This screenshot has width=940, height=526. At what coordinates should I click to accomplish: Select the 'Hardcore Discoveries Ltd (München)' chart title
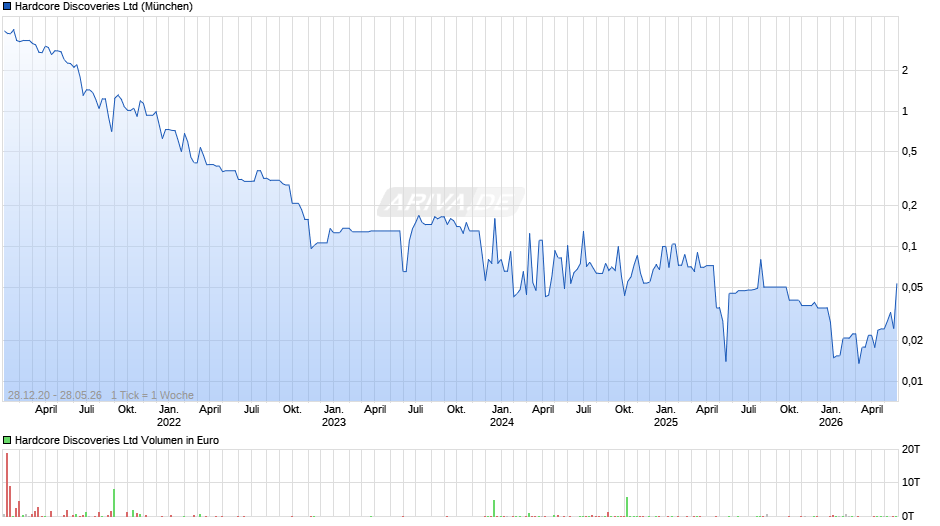[104, 7]
